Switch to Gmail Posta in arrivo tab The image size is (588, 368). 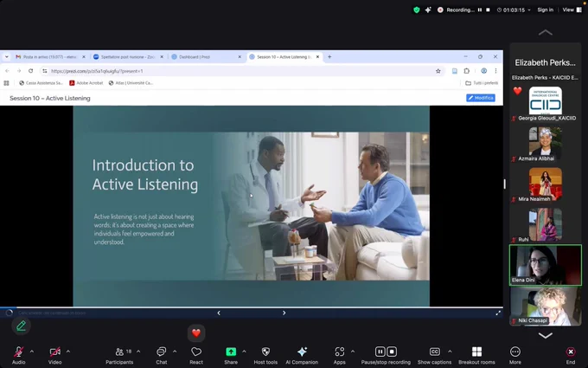point(51,56)
